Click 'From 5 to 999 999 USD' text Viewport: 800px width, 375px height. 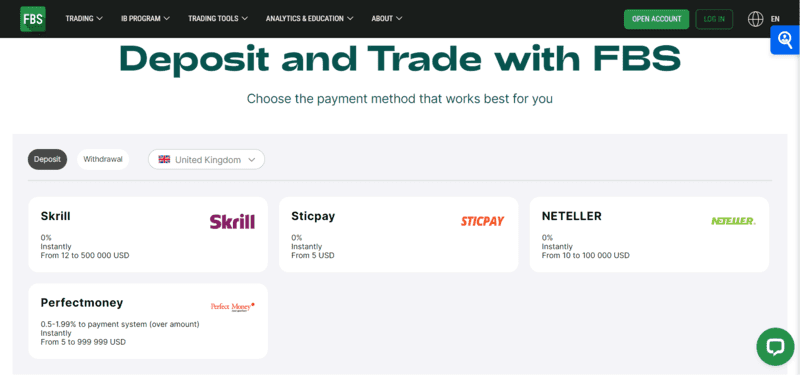point(83,342)
